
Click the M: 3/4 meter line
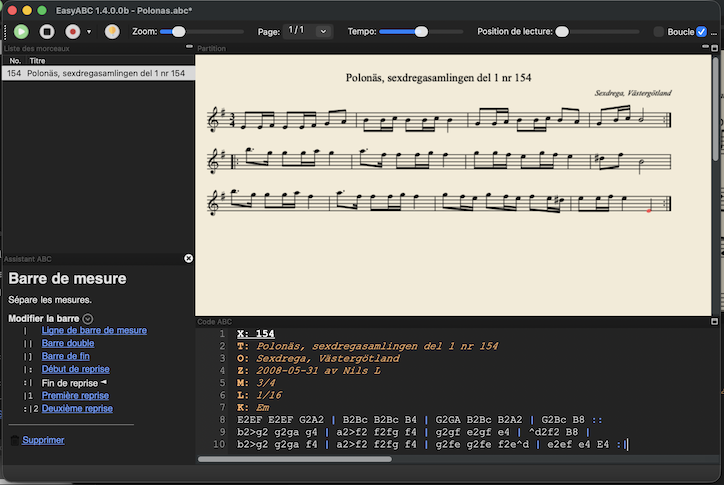coord(256,383)
